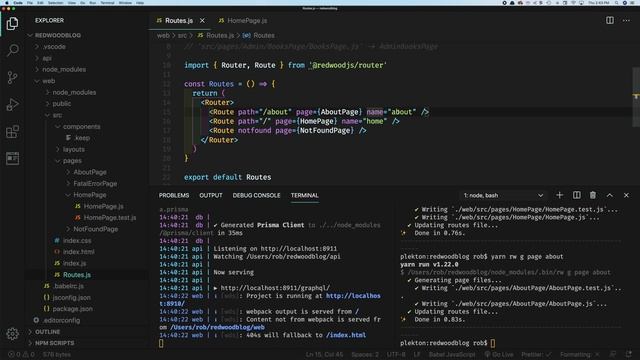Click the Go Live status bar button
Image resolution: width=640 pixels, height=360 pixels.
[x=498, y=354]
